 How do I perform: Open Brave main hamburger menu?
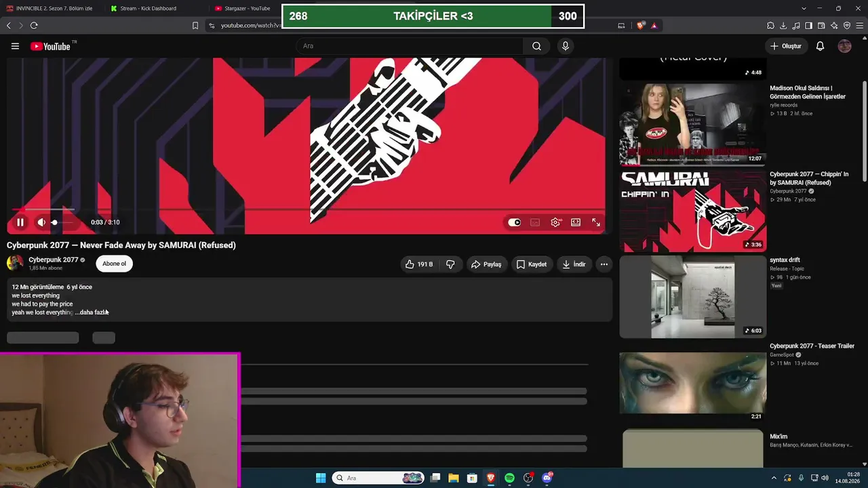click(x=860, y=26)
